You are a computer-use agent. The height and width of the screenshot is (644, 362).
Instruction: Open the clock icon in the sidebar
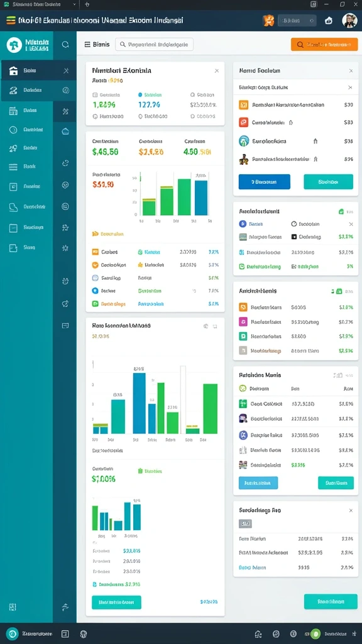coord(13,130)
